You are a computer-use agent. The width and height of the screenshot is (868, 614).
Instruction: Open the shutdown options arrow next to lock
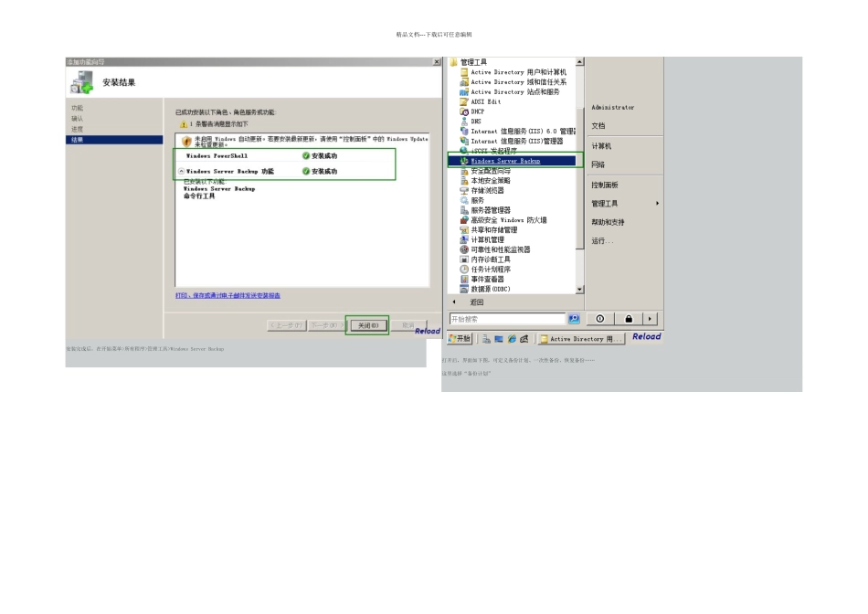[650, 319]
